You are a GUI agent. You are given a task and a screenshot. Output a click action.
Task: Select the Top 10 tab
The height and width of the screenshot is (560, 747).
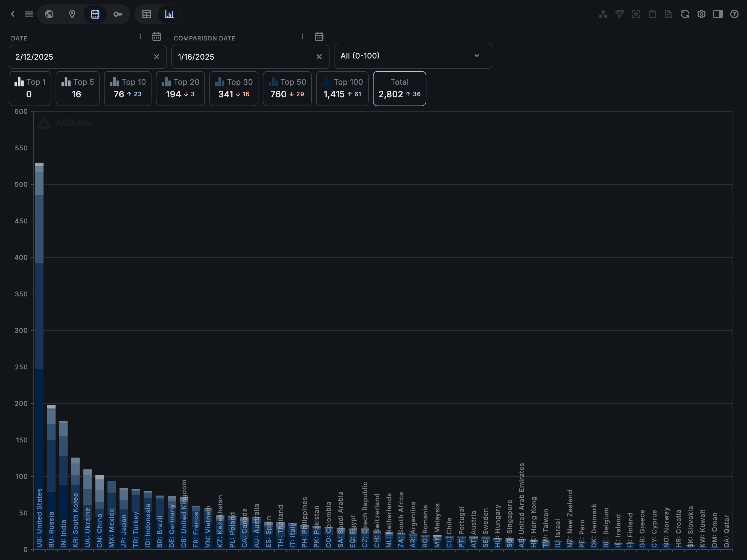click(128, 89)
